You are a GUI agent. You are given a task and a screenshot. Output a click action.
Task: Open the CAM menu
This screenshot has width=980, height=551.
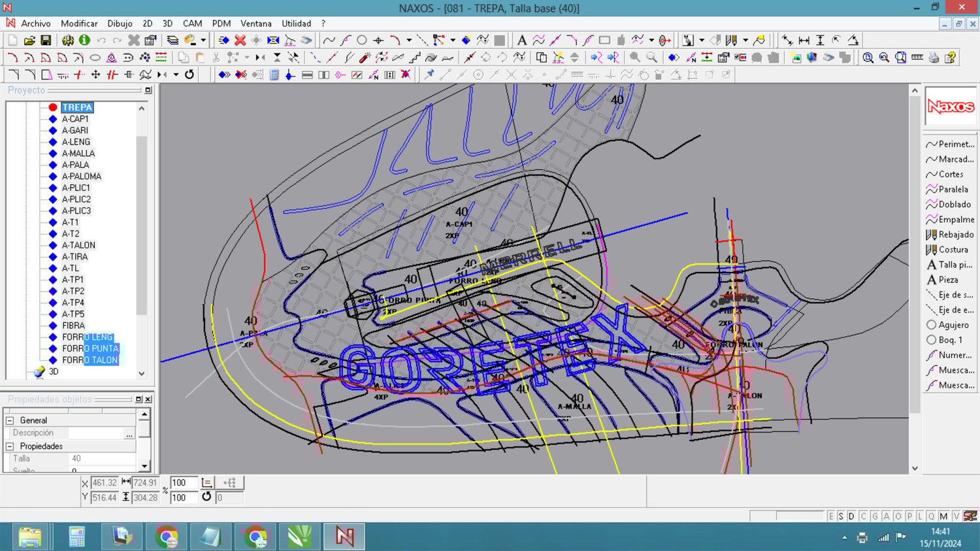tap(192, 24)
